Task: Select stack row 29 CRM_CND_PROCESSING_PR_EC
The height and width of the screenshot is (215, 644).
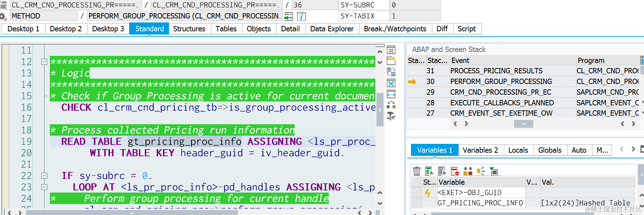Action: coord(523,92)
